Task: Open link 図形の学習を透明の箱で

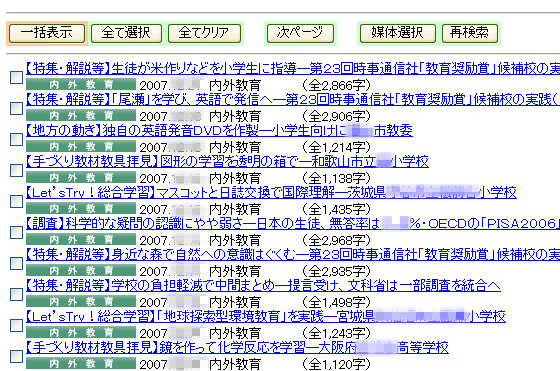Action: pyautogui.click(x=227, y=161)
